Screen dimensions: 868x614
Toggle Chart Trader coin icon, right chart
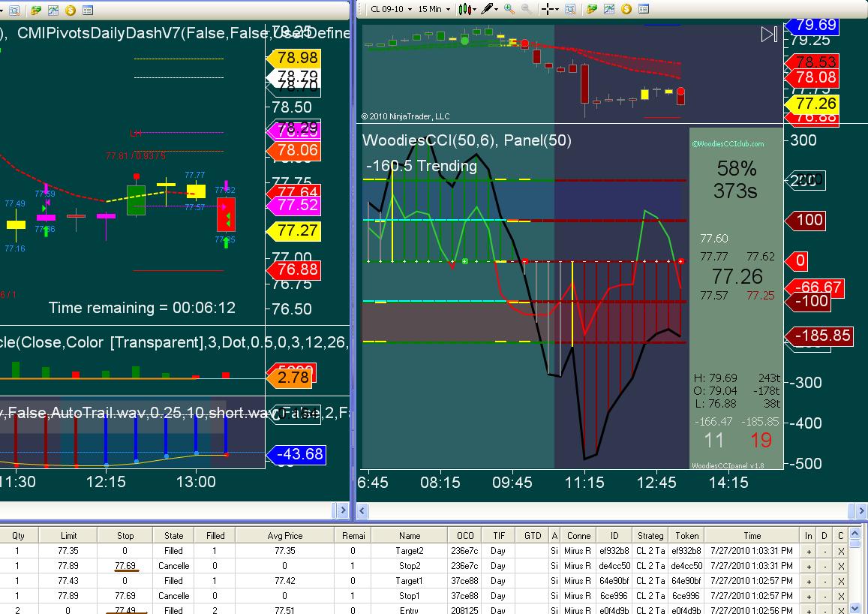[626, 10]
